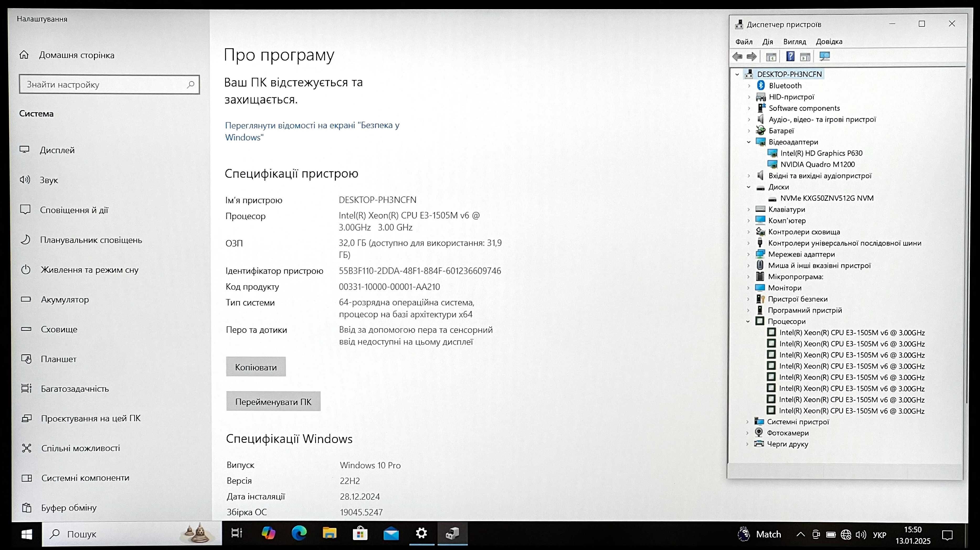Open the Mail app from the taskbar

391,534
